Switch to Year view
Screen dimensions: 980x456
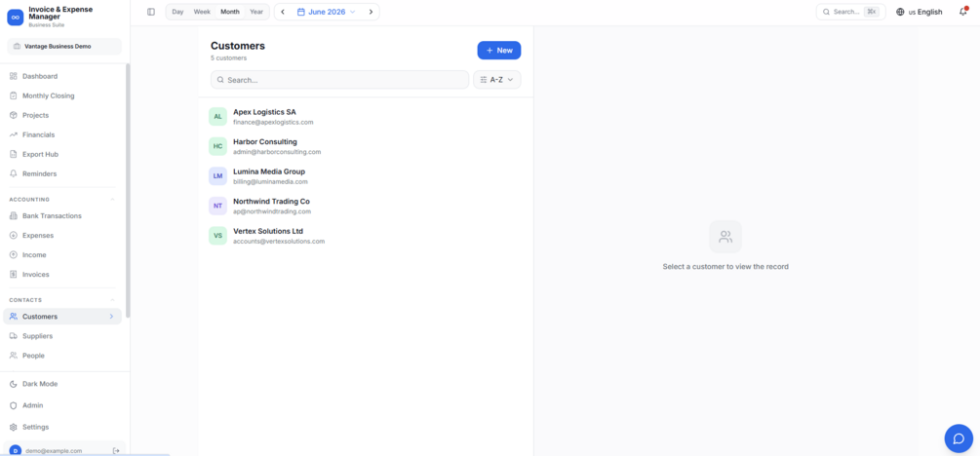pos(256,12)
